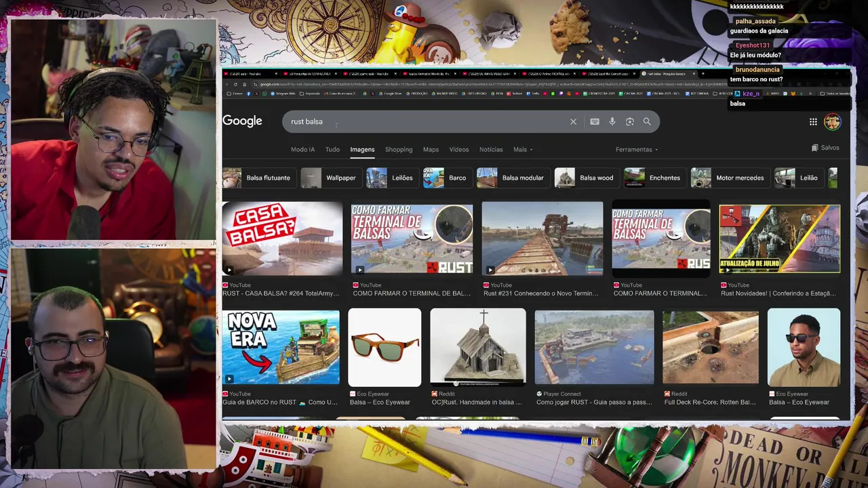
Task: Click the magnifier search icon
Action: (x=647, y=122)
